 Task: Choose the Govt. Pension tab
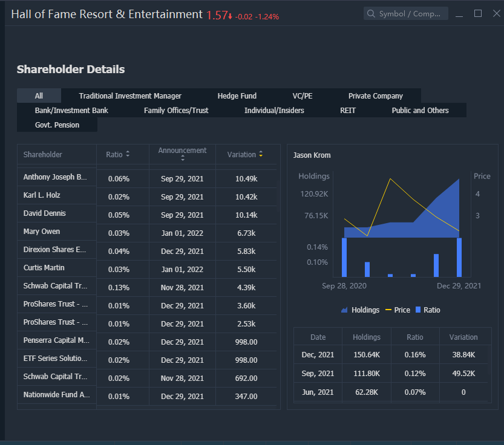[x=57, y=125]
